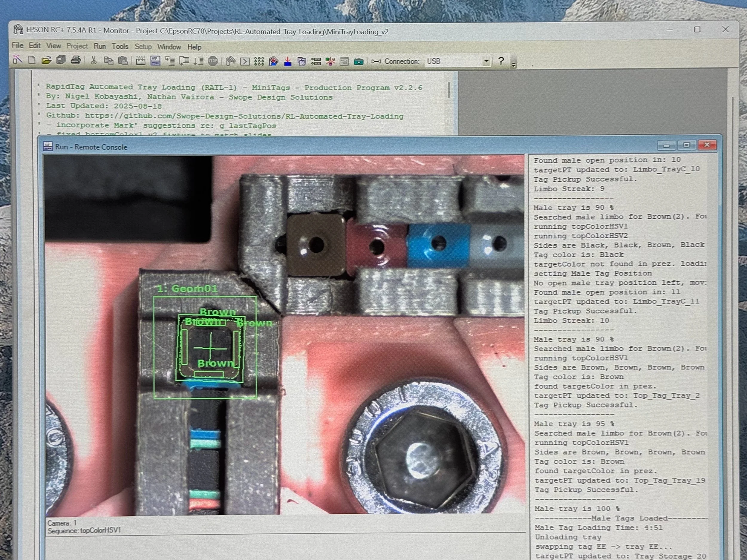Click the Open Project folder icon

point(46,60)
